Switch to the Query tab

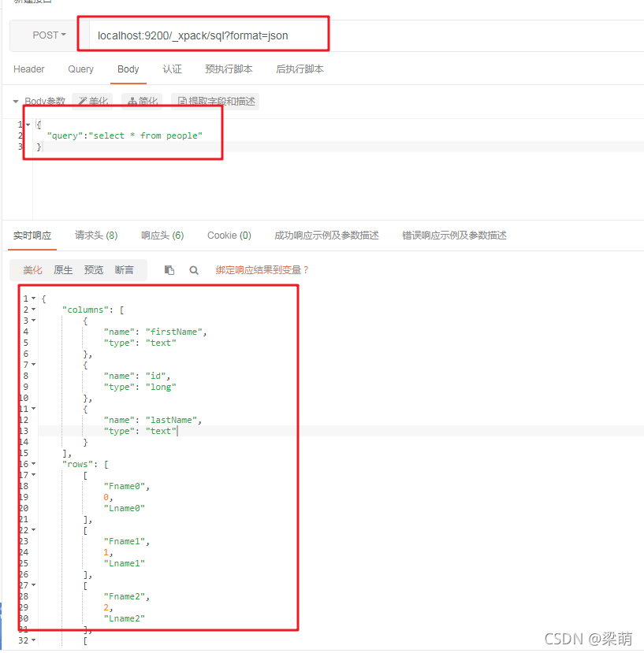point(80,69)
